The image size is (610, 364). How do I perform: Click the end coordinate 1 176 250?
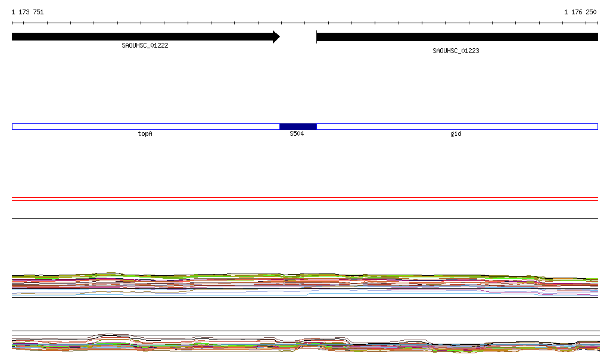coord(580,12)
